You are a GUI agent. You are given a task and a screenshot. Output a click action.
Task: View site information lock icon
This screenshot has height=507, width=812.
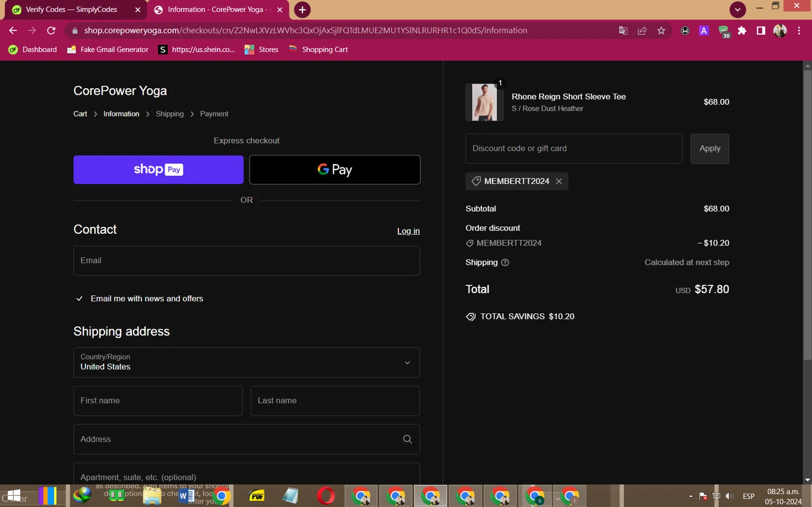[75, 31]
